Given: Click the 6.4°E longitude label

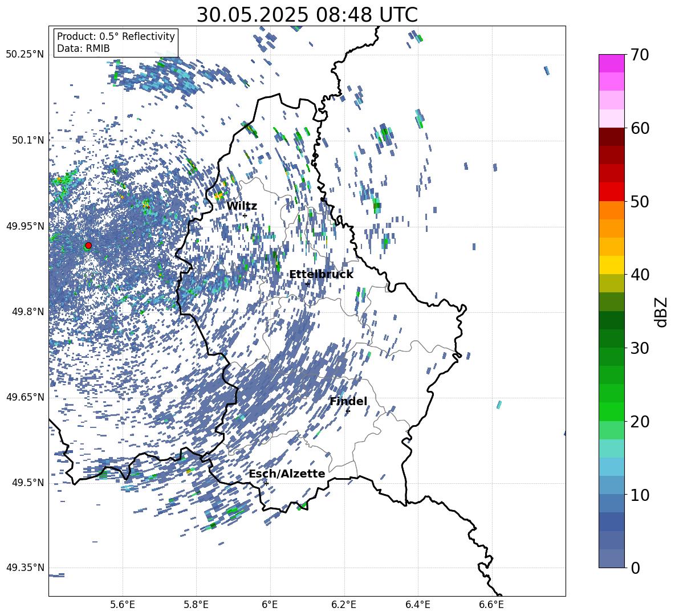Looking at the screenshot, I should (x=417, y=605).
